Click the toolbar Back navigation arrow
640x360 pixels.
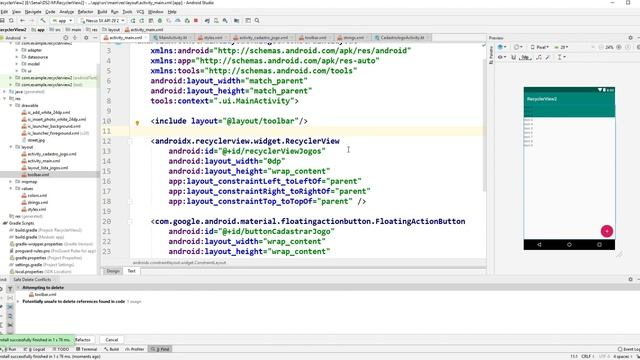tap(22, 20)
